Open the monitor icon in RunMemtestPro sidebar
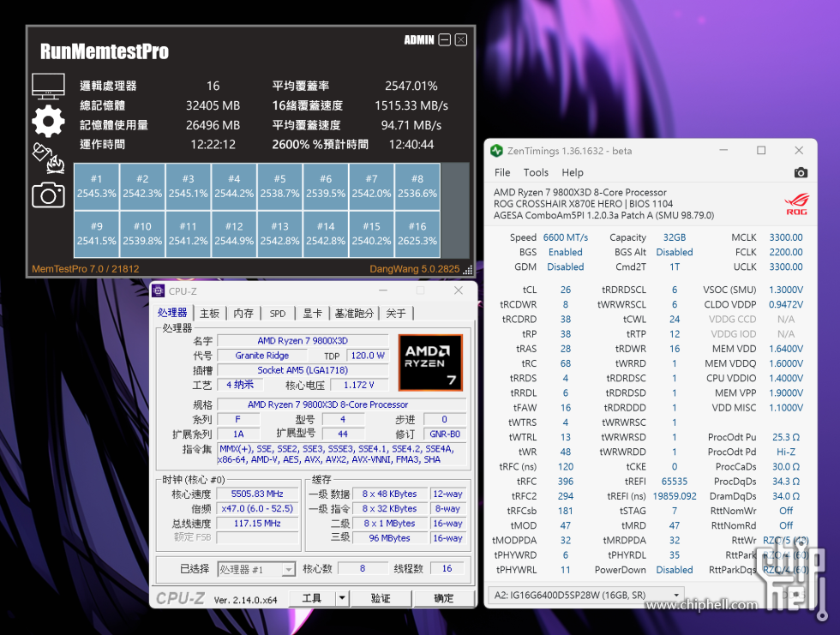 point(48,87)
